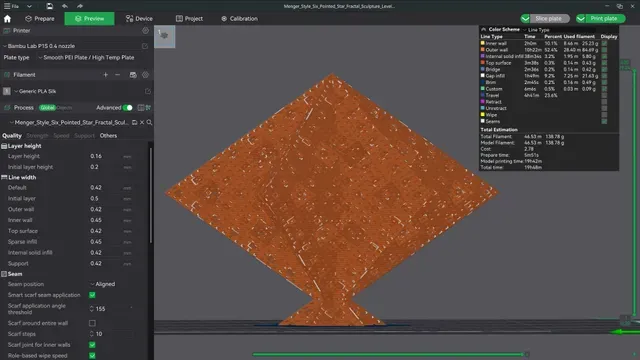The image size is (640, 360).
Task: Toggle Inner wall display checkbox
Action: (604, 43)
